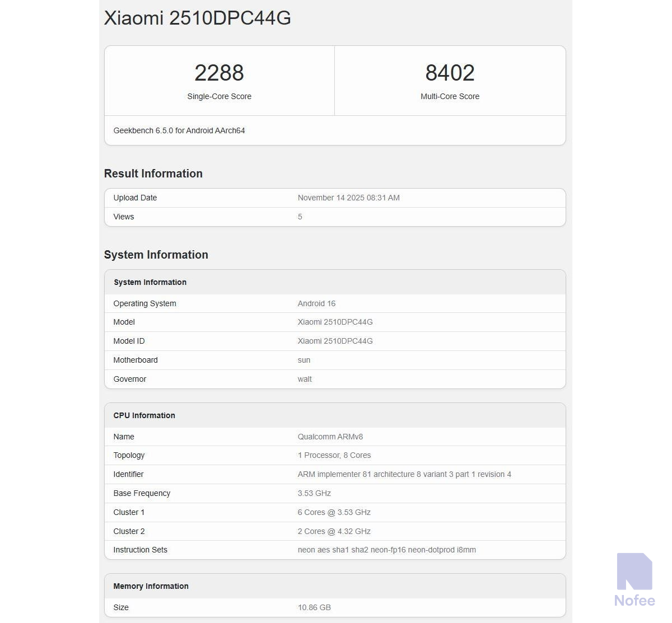Click the Android 16 operating system value
Image resolution: width=672 pixels, height=623 pixels.
coord(316,303)
